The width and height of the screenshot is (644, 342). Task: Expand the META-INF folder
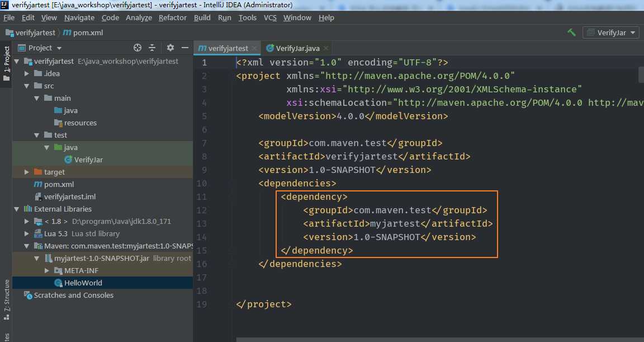pyautogui.click(x=46, y=270)
